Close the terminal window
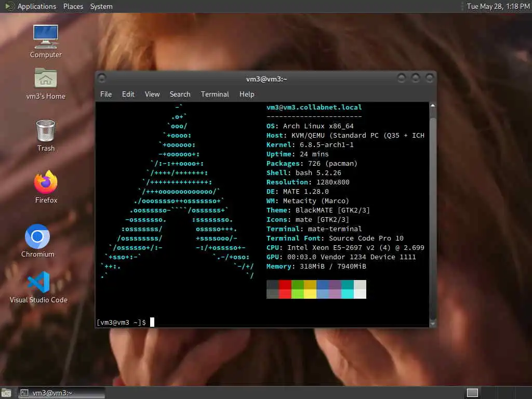The height and width of the screenshot is (399, 532). point(429,78)
